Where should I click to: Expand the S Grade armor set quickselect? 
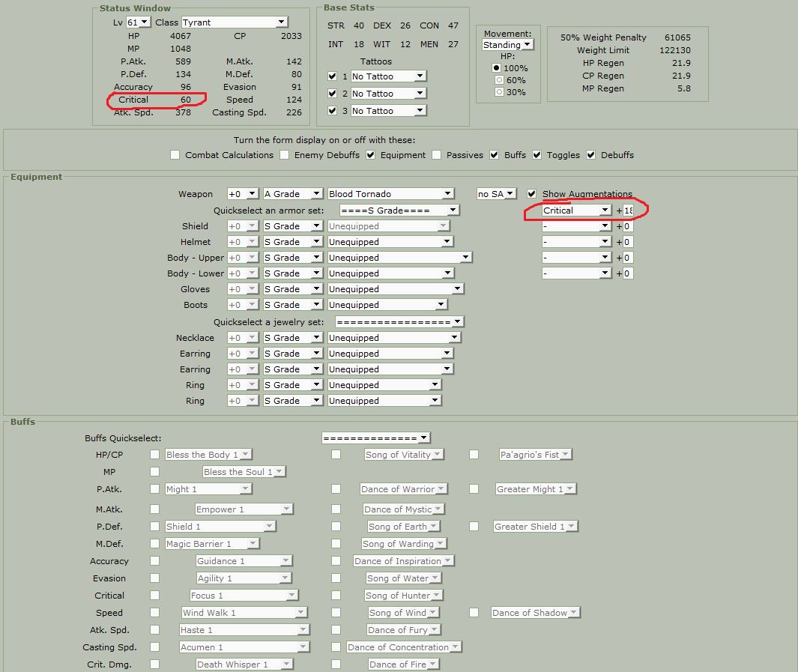[x=399, y=210]
